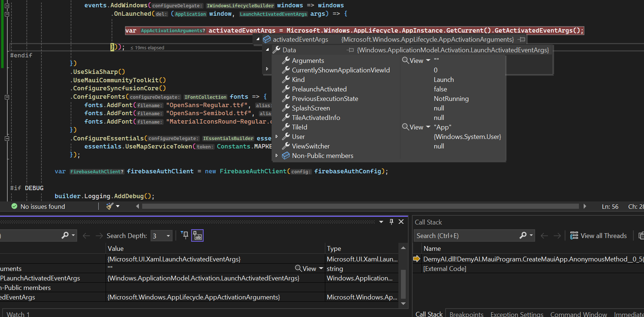Open the code cleanup profile dropdown arrow

(118, 206)
